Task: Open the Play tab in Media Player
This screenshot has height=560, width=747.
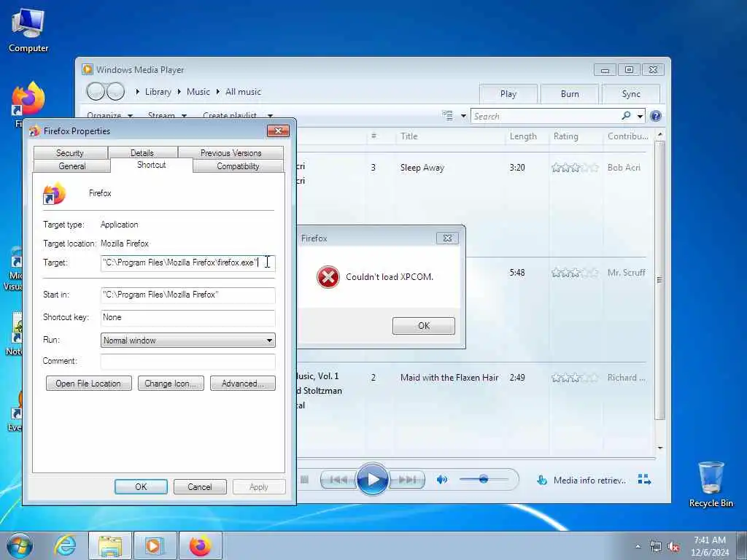Action: [508, 94]
